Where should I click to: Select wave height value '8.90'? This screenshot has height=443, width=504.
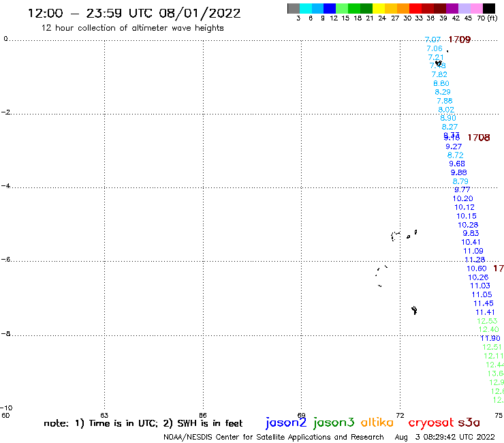click(x=448, y=118)
